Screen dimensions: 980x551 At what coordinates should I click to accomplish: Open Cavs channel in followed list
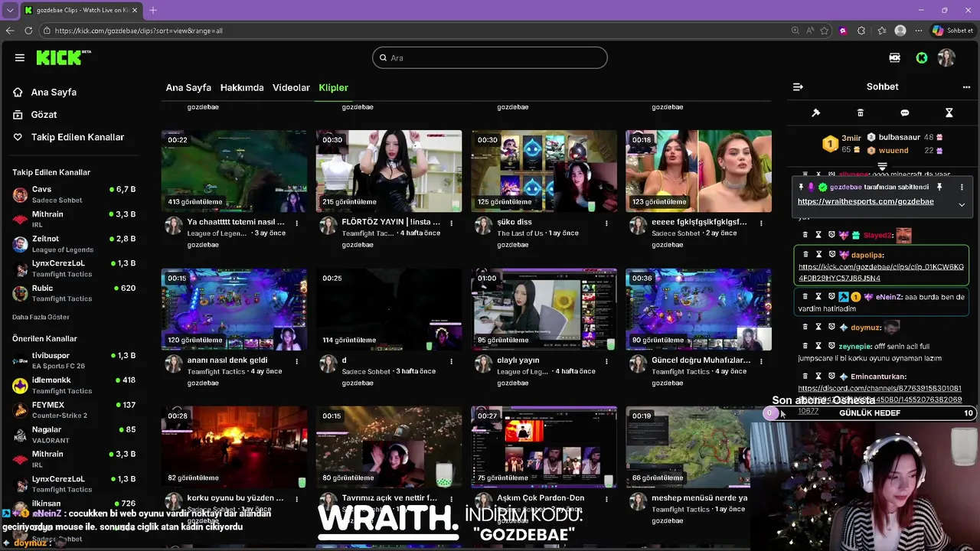click(x=74, y=194)
